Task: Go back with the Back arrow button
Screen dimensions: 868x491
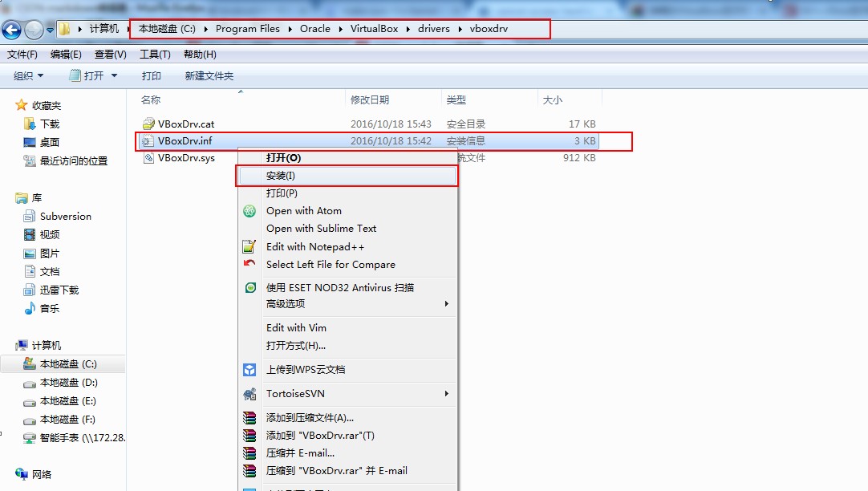Action: (x=11, y=30)
